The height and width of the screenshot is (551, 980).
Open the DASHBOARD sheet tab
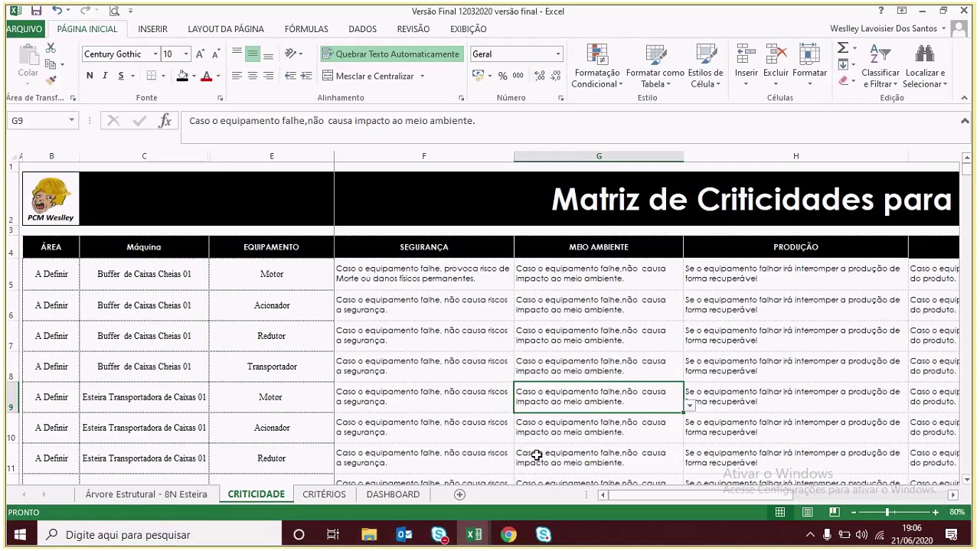(393, 494)
